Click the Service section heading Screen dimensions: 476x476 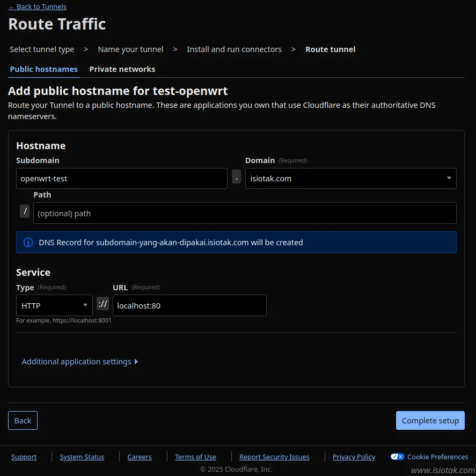pos(33,272)
